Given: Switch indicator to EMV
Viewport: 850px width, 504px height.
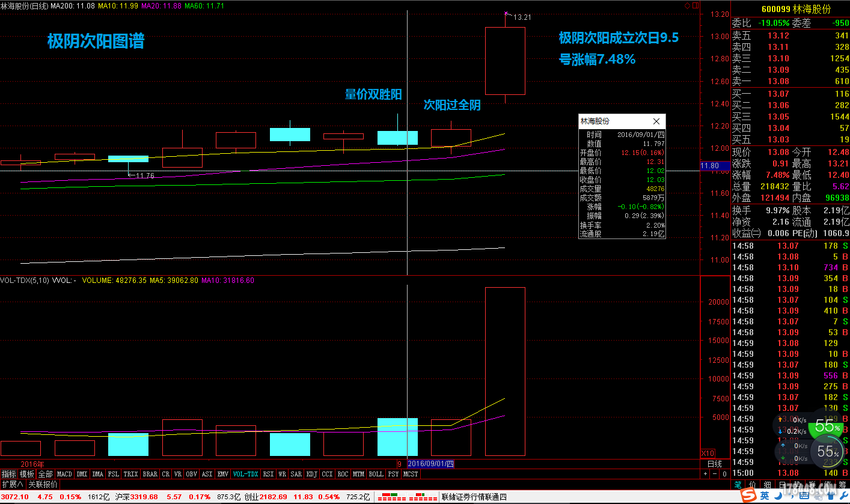Looking at the screenshot, I should (x=223, y=474).
